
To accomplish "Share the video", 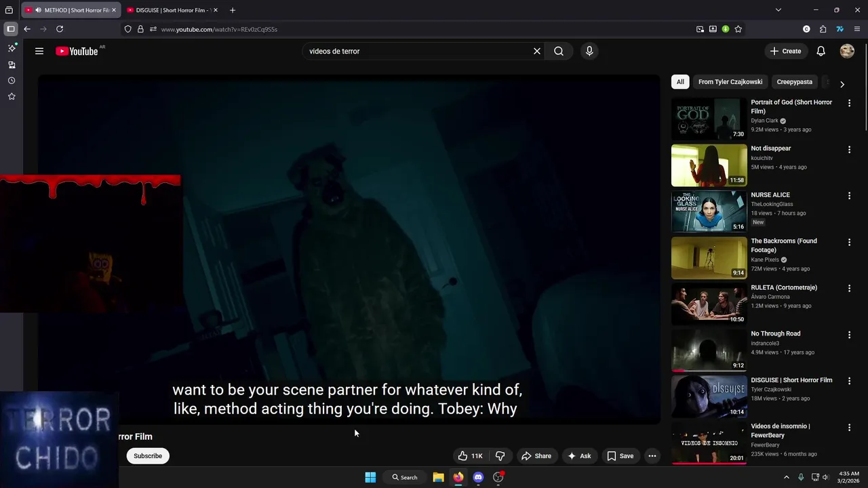I will click(x=536, y=456).
